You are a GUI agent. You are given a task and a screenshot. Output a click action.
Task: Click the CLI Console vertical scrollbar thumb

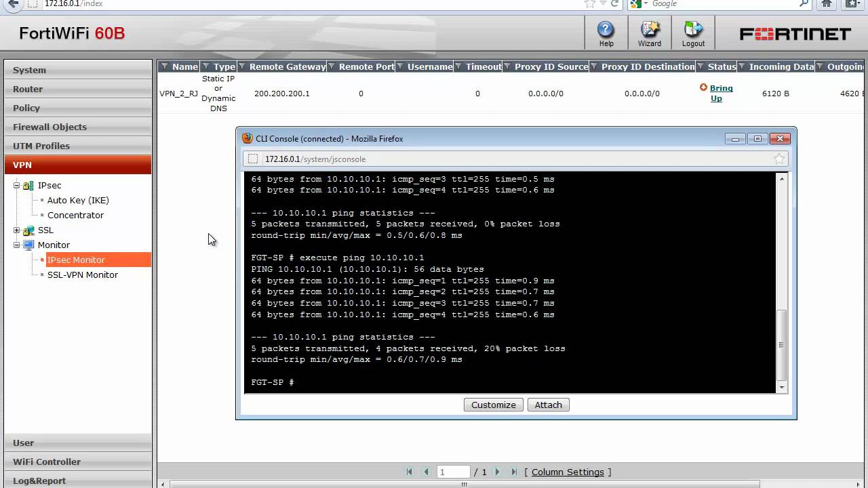coord(782,345)
